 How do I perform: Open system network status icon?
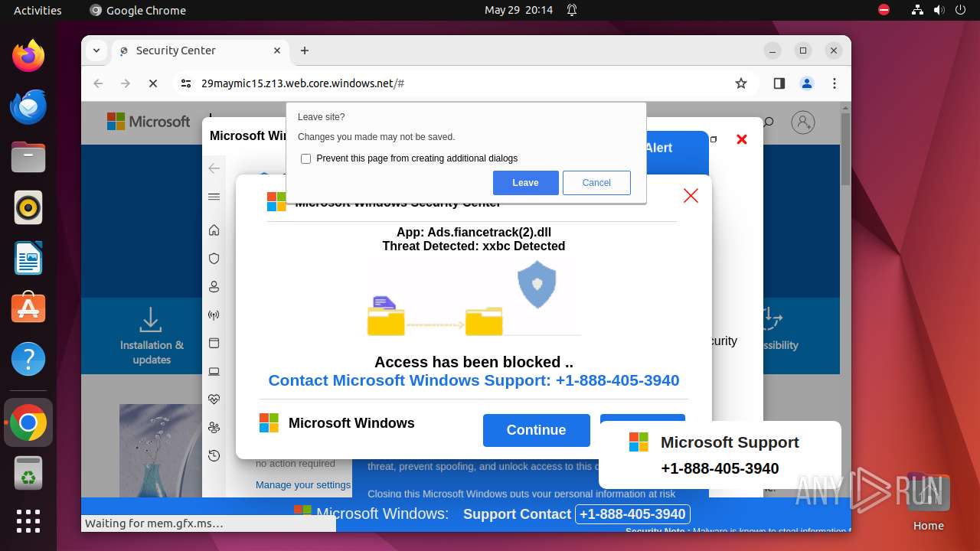918,10
